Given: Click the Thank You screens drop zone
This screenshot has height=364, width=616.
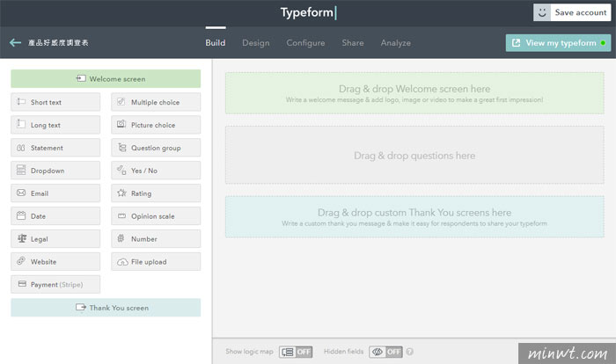Looking at the screenshot, I should click(414, 217).
